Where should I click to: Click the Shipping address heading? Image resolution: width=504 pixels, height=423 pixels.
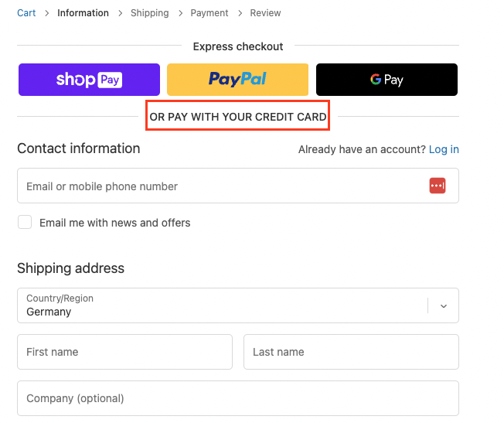pos(70,269)
